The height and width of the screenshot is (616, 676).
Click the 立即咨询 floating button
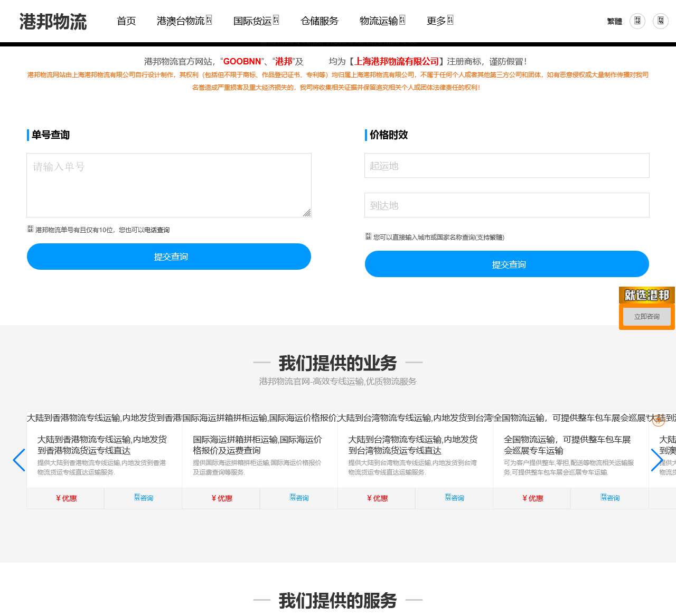click(647, 317)
